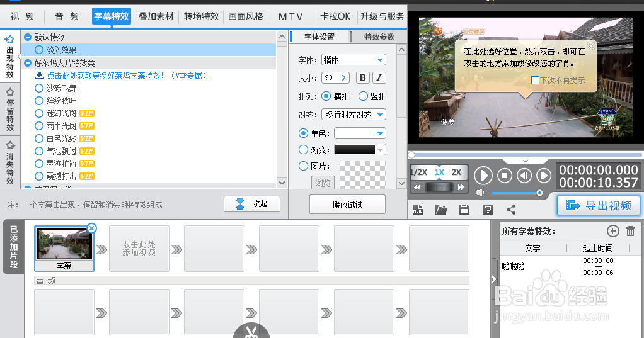644x338 pixels.
Task: Create new project with NEW icon
Action: [418, 210]
